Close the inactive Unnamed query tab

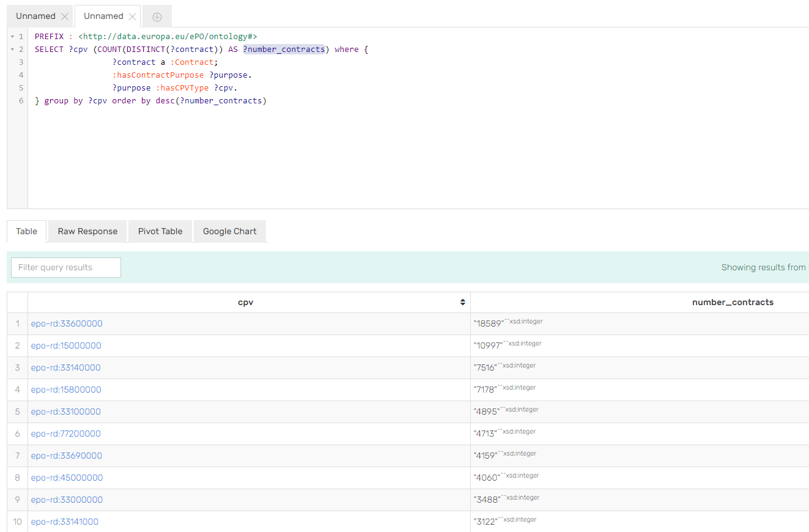65,17
